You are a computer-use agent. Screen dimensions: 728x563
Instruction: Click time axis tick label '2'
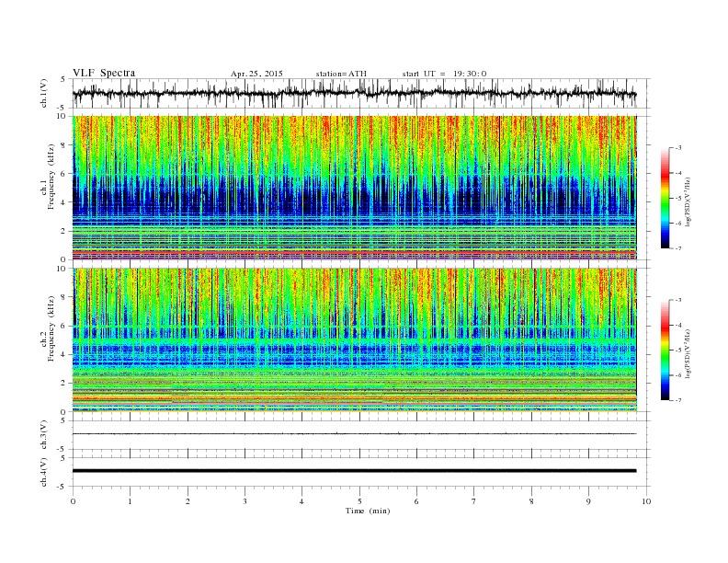coord(188,501)
